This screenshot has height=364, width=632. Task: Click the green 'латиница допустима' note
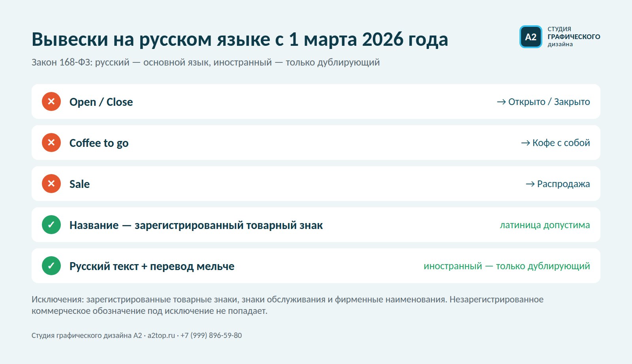[545, 225]
